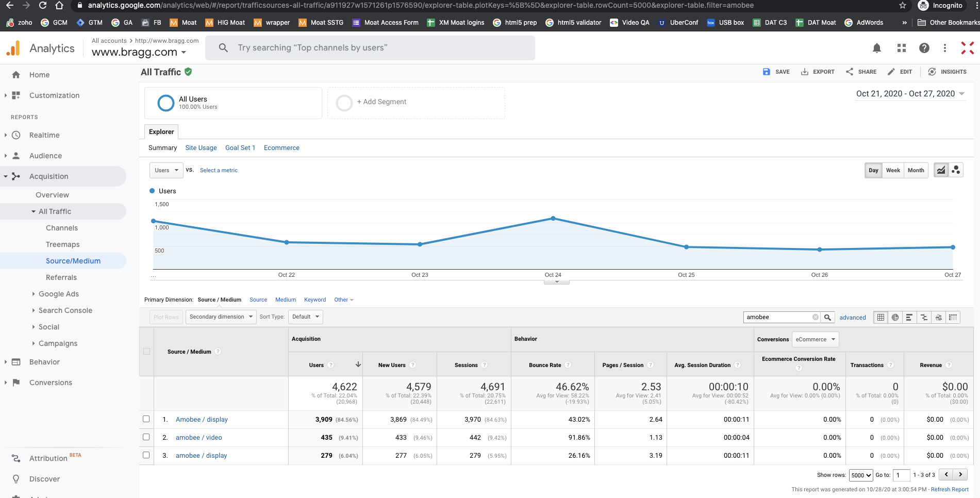Open the Discover lightbulb icon
Viewport: 980px width, 498px height.
tap(16, 479)
